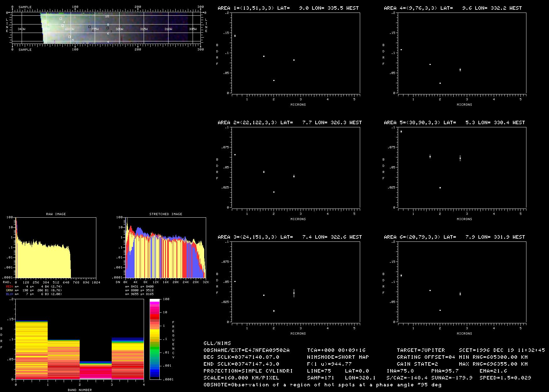
Task: Click the 2 micron point in Area 5 plot
Action: [440, 188]
